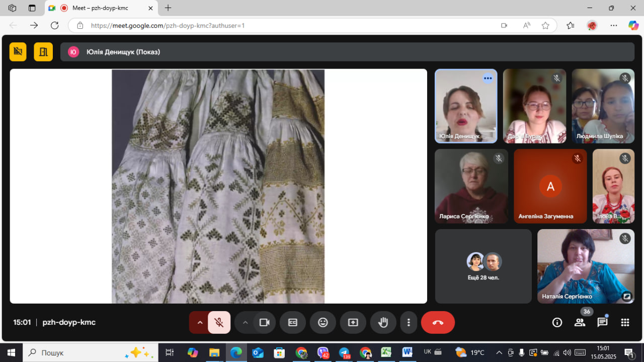Open Edge settings and more menu
This screenshot has height=362, width=644.
coord(613,25)
